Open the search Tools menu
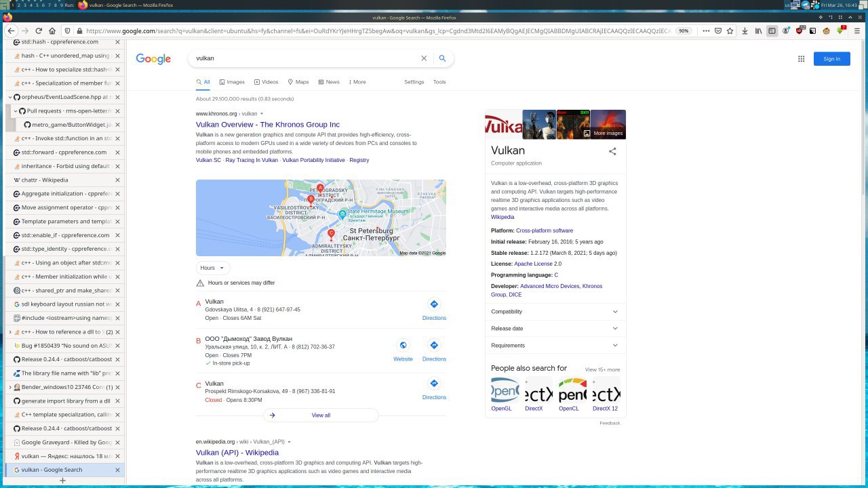The height and width of the screenshot is (488, 868). 439,82
